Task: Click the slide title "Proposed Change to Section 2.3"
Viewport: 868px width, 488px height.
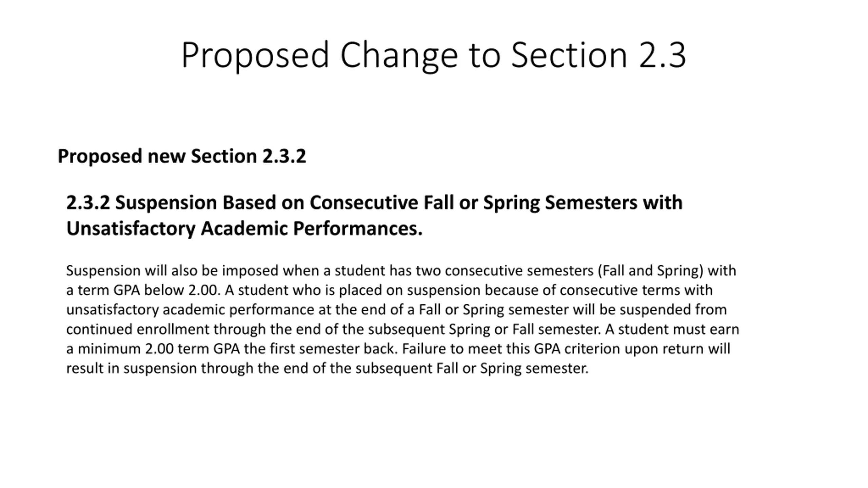Action: coord(434,55)
